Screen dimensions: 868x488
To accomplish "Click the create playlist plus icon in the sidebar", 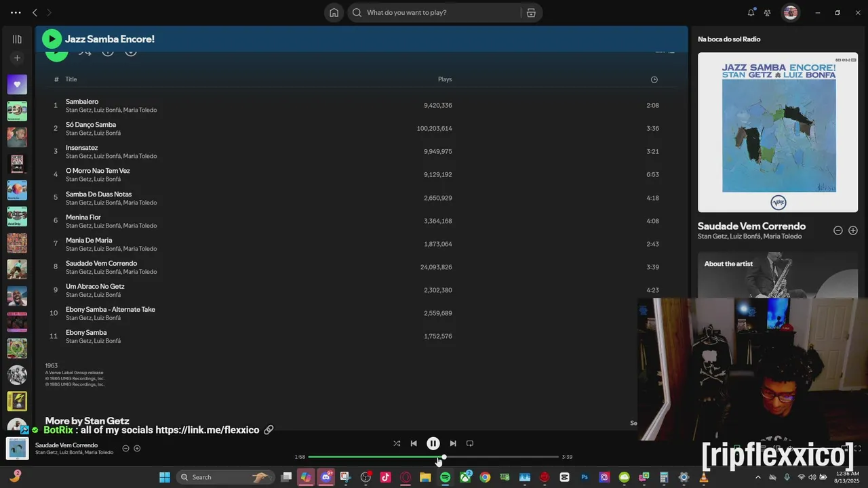I will click(17, 58).
